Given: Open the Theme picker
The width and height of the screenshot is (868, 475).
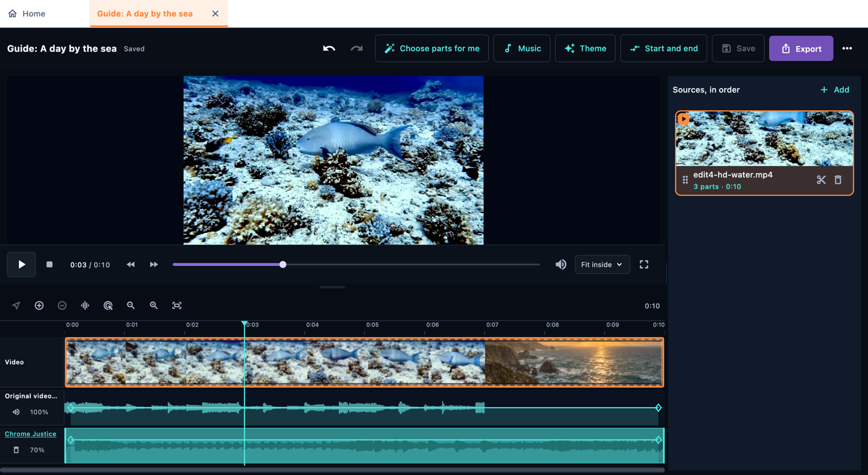Looking at the screenshot, I should tap(585, 48).
